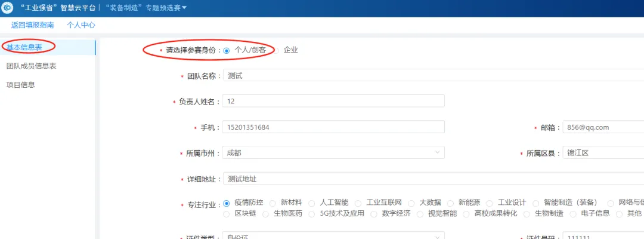Click 返回填报指南 link

click(32, 25)
